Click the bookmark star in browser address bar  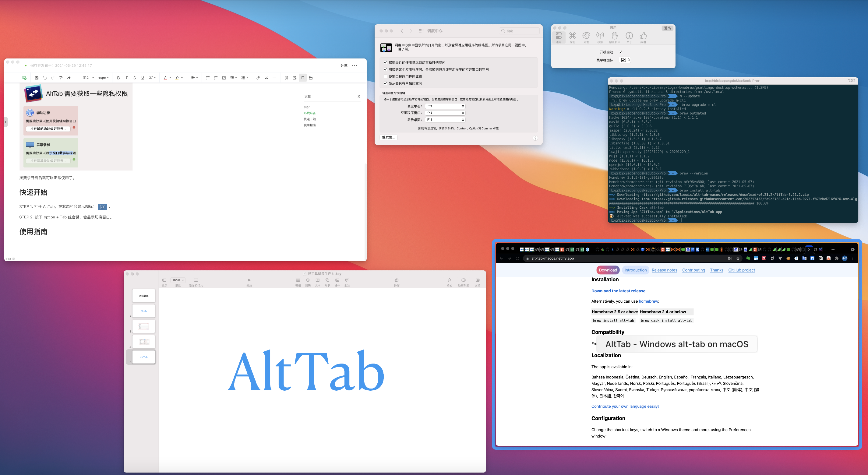738,259
